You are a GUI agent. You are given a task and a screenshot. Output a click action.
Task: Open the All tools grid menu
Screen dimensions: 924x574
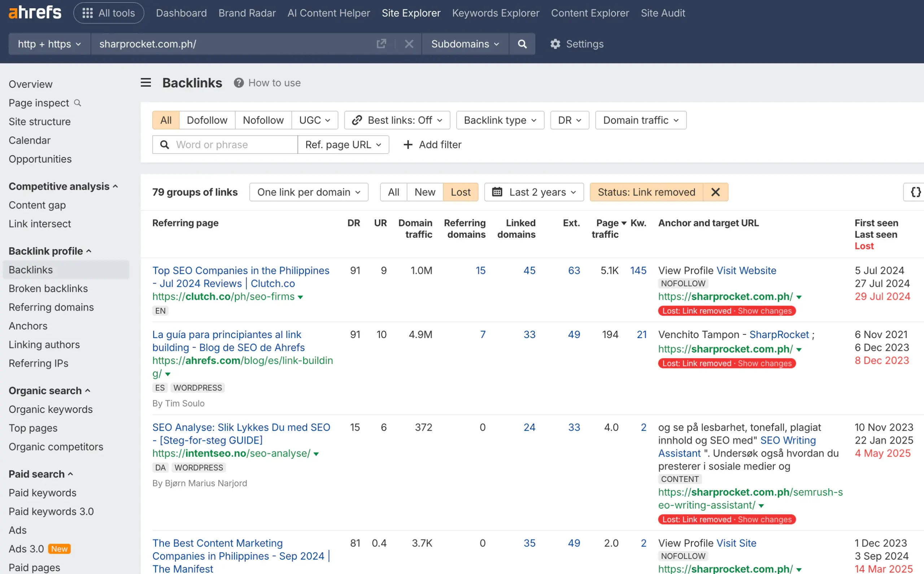[x=109, y=13]
